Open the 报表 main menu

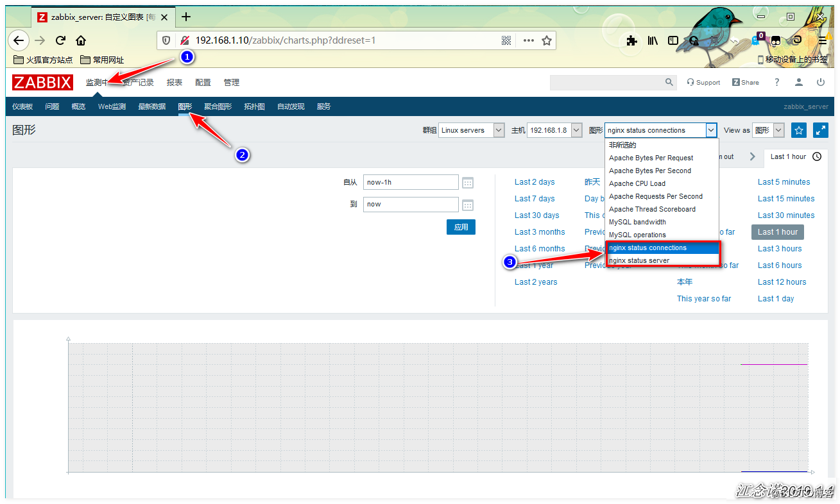click(175, 82)
